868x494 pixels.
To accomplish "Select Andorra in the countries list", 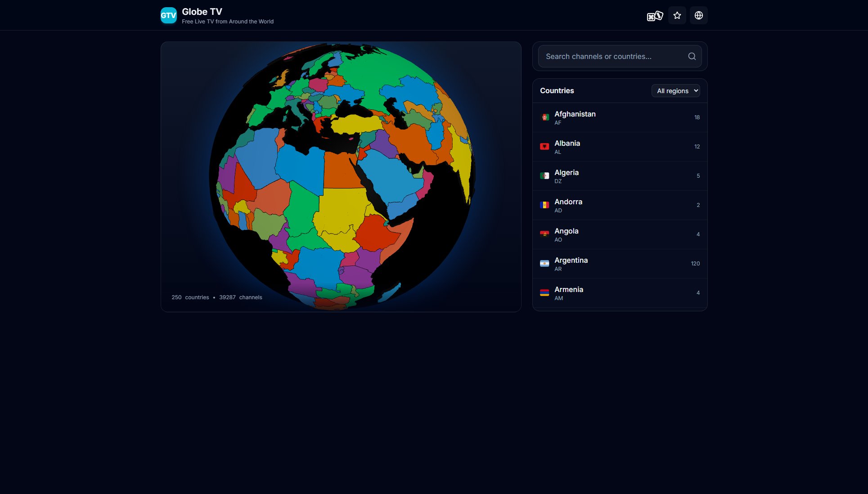I will point(620,205).
